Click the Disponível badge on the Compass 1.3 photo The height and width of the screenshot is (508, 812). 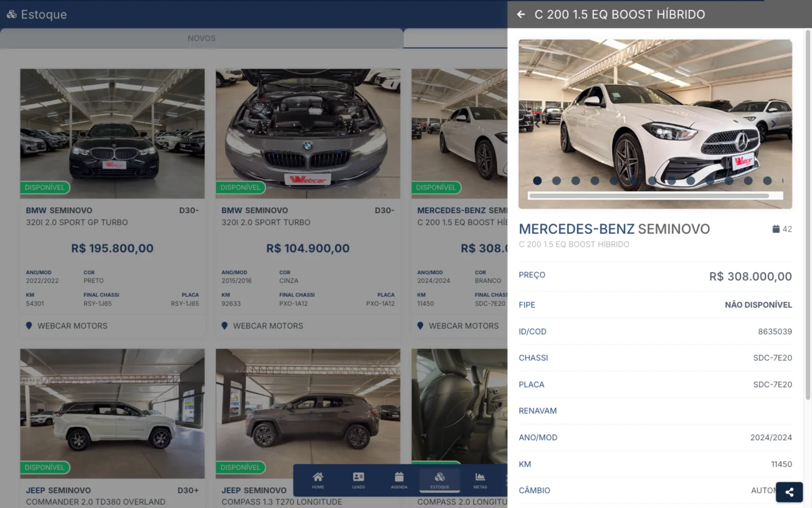(x=240, y=467)
